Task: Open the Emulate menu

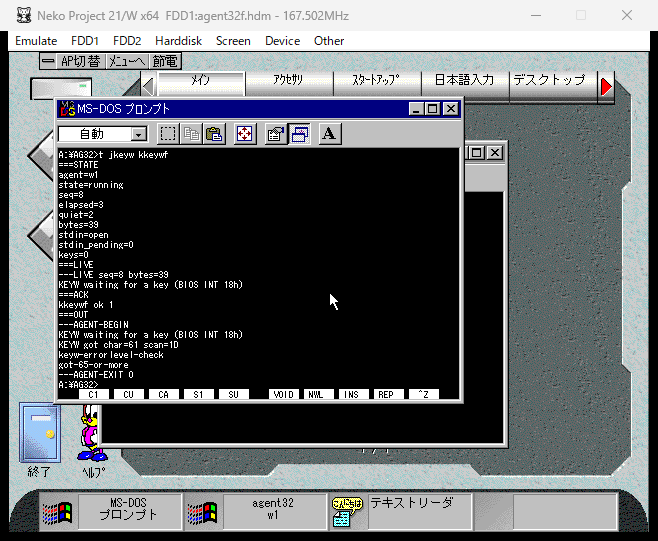Action: point(36,41)
